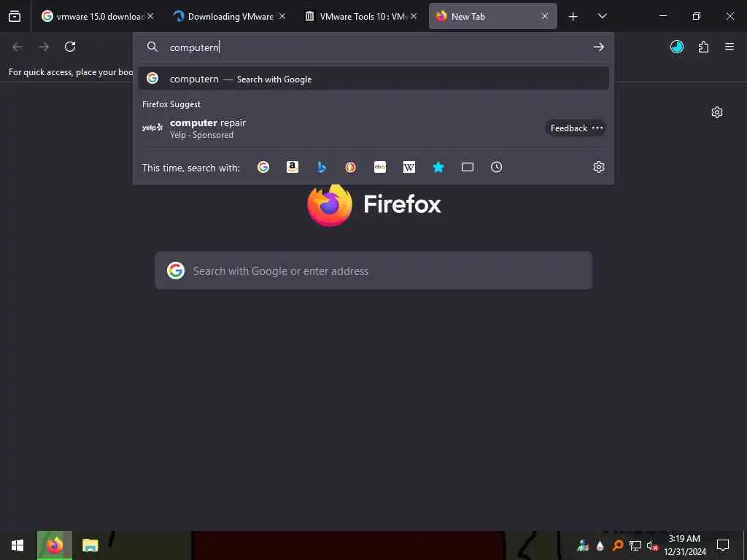Open File Explorer from the taskbar
The width and height of the screenshot is (747, 560).
(90, 545)
